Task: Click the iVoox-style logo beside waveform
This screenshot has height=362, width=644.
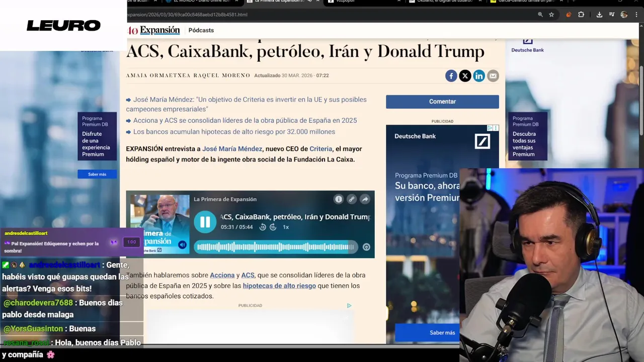Action: click(x=366, y=247)
